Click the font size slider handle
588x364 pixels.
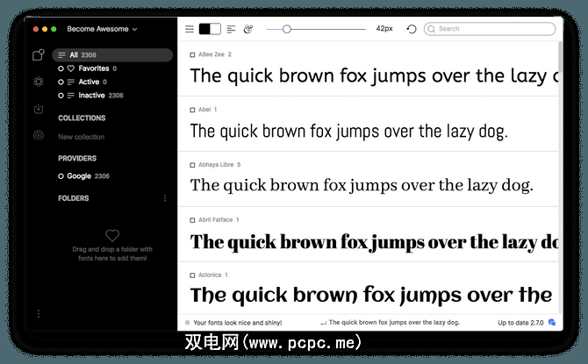[x=287, y=29]
